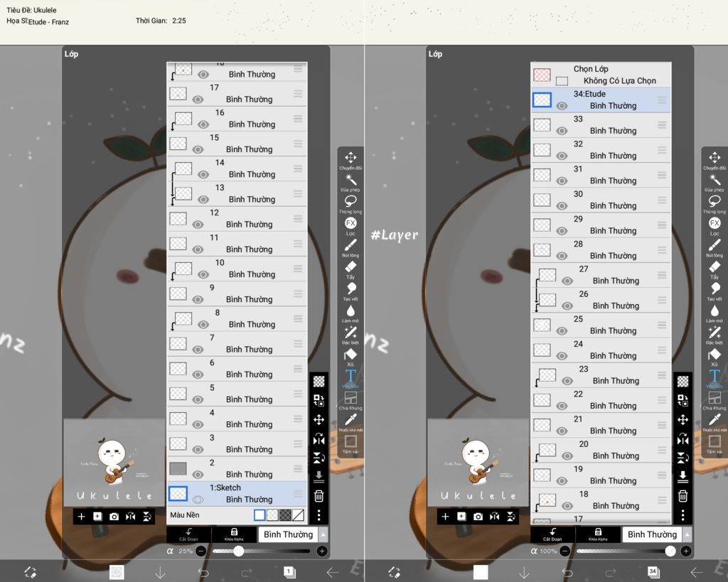728x582 pixels.
Task: Toggle visibility of layer 30
Action: (x=562, y=206)
